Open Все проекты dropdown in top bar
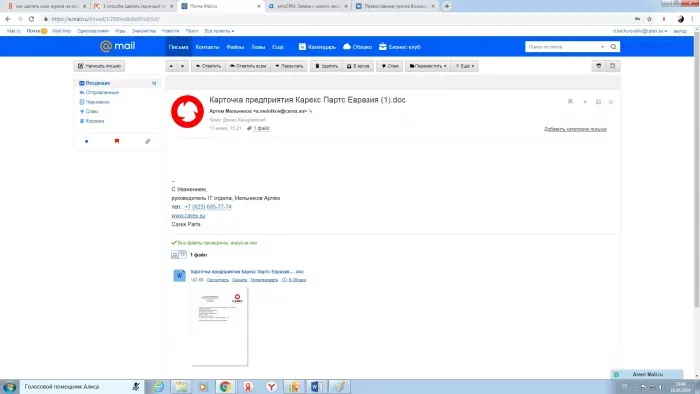700x394 pixels. pyautogui.click(x=219, y=31)
